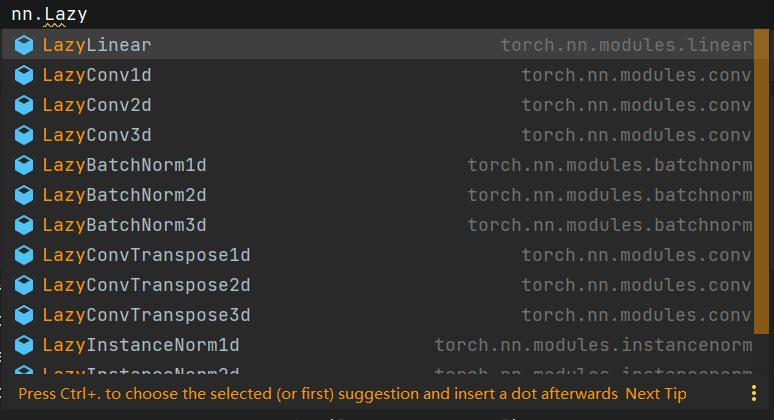Image resolution: width=774 pixels, height=420 pixels.
Task: Click torch.nn.modules.instancenorm path for LazyInstanceNorm1d
Action: [593, 345]
